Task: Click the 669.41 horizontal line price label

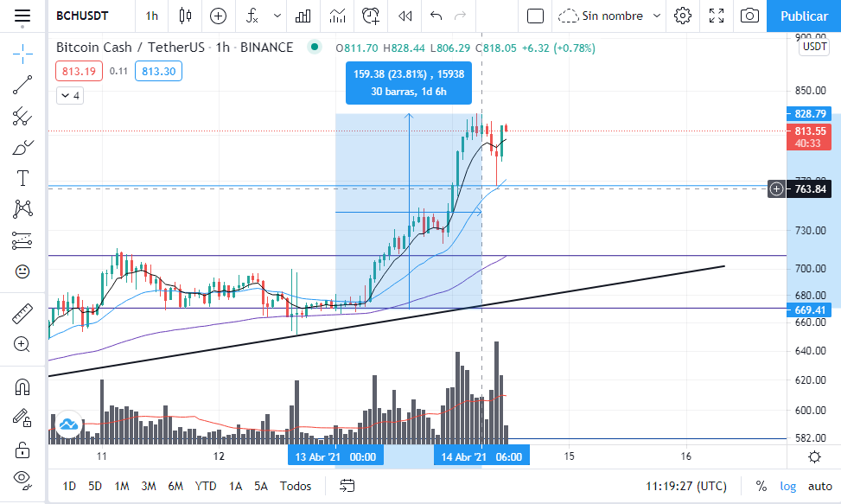Action: [x=809, y=309]
